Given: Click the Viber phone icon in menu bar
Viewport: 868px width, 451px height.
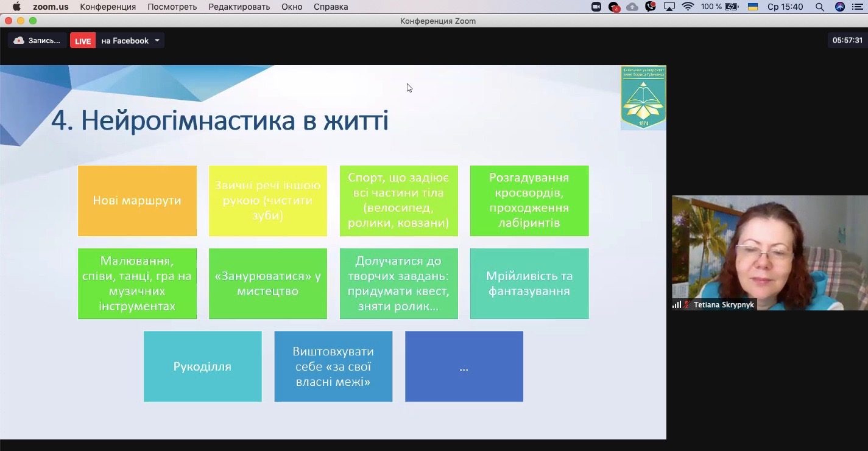Looking at the screenshot, I should coord(651,7).
